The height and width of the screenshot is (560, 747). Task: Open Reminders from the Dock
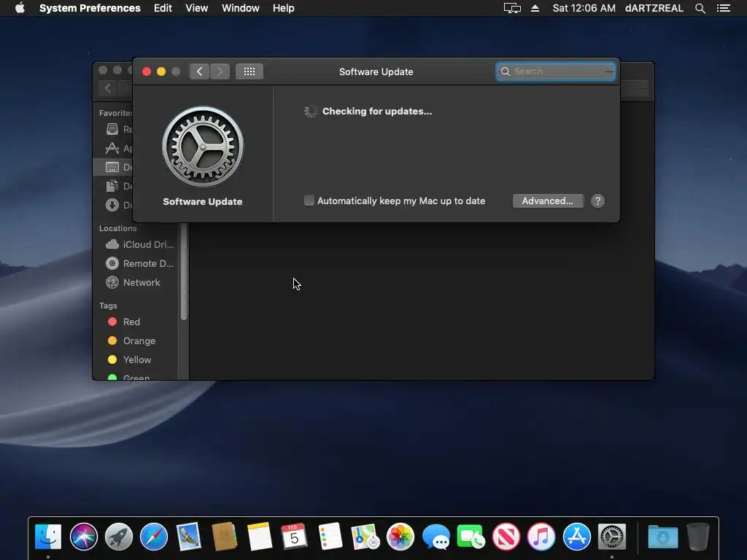point(330,537)
